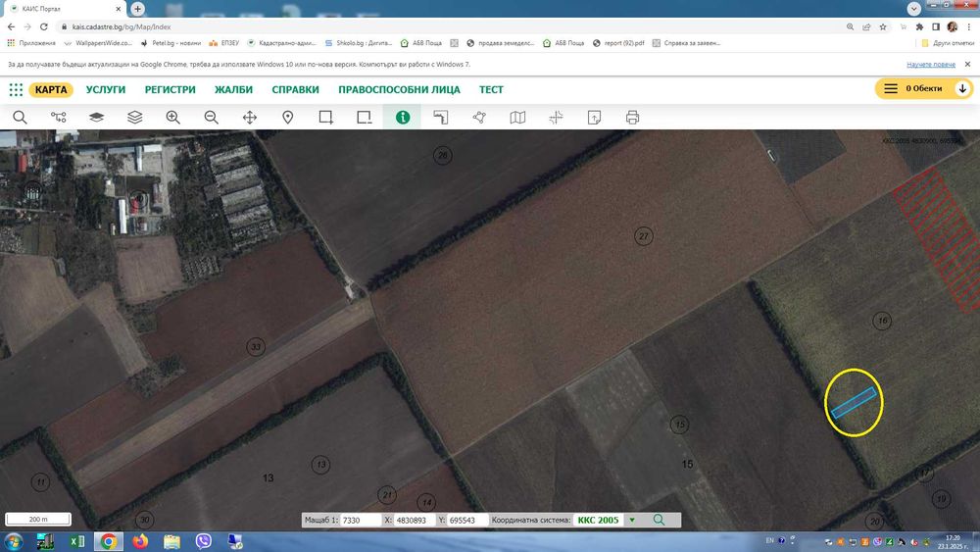Open the ПРАВОСПОСОБНИ ЛИЦА menu
The image size is (980, 552).
click(399, 89)
